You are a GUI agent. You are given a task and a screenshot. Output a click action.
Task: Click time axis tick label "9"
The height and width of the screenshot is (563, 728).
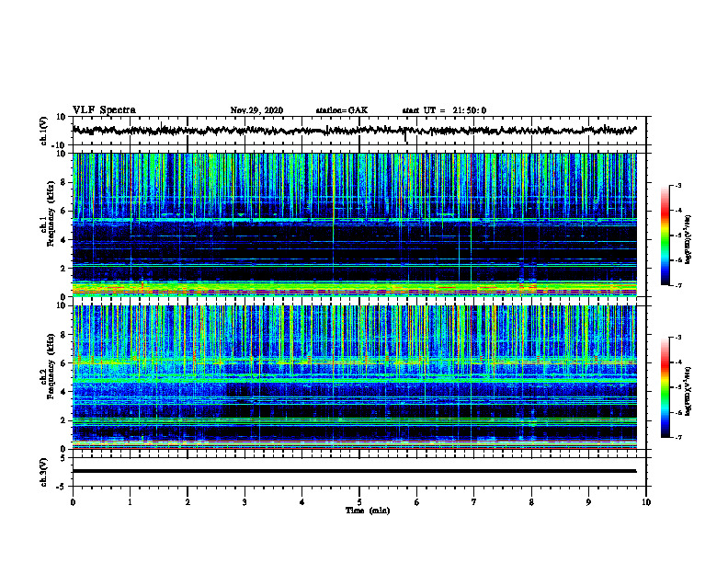click(x=588, y=502)
